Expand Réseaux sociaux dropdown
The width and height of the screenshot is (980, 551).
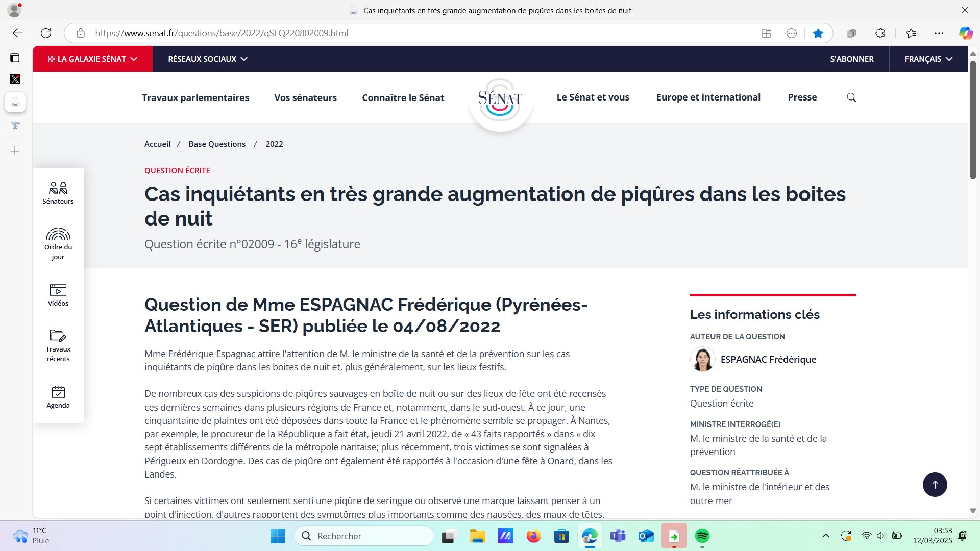[x=208, y=59]
